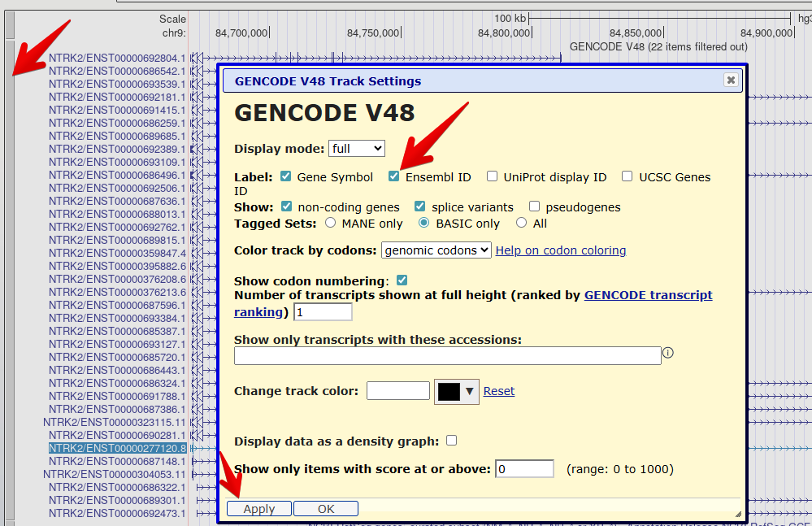This screenshot has height=526, width=812.
Task: Open the black color picker swatch
Action: 457,392
